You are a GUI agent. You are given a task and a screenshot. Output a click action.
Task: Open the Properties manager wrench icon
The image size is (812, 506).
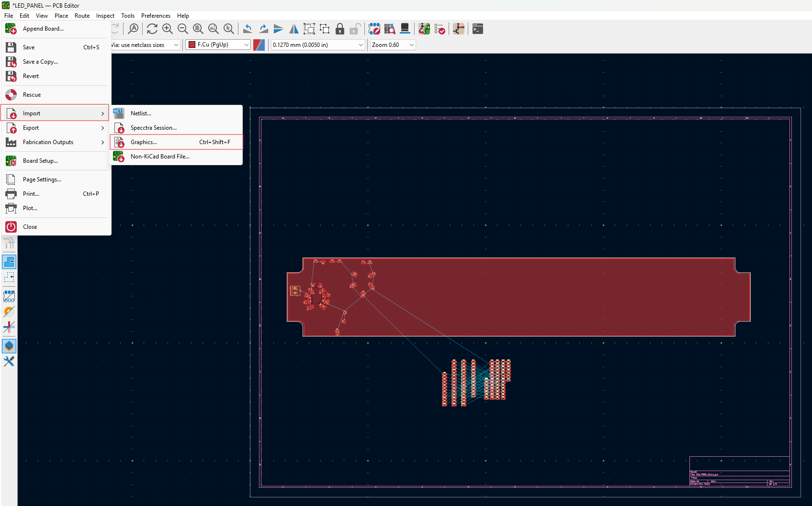point(9,361)
